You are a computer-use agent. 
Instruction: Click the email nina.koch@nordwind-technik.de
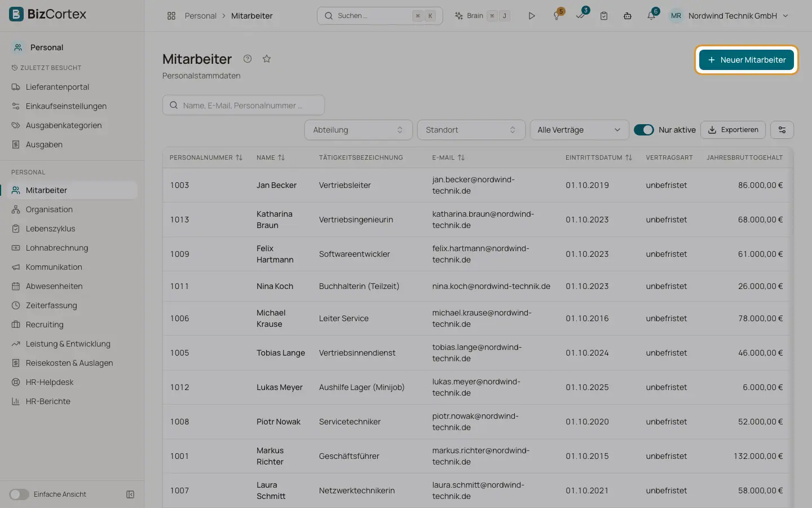pyautogui.click(x=491, y=286)
